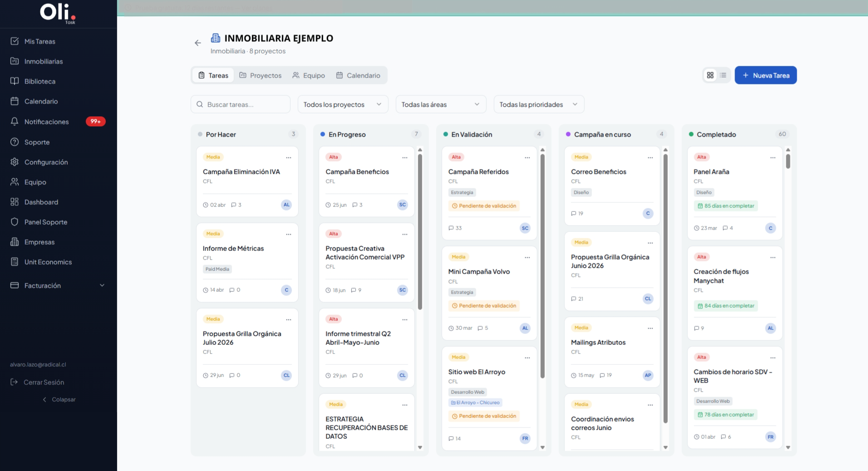Open options menu for Mailings Atributos card
The height and width of the screenshot is (471, 868).
click(650, 328)
